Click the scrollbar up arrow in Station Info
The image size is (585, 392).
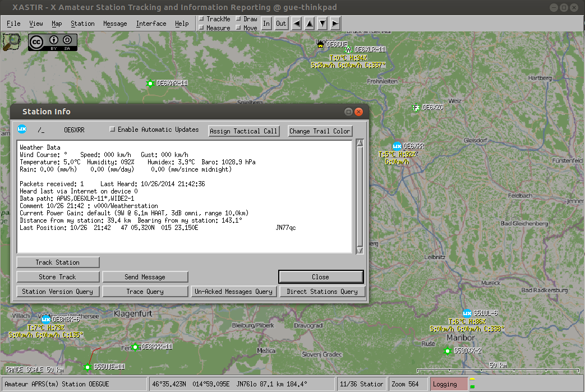click(x=360, y=143)
